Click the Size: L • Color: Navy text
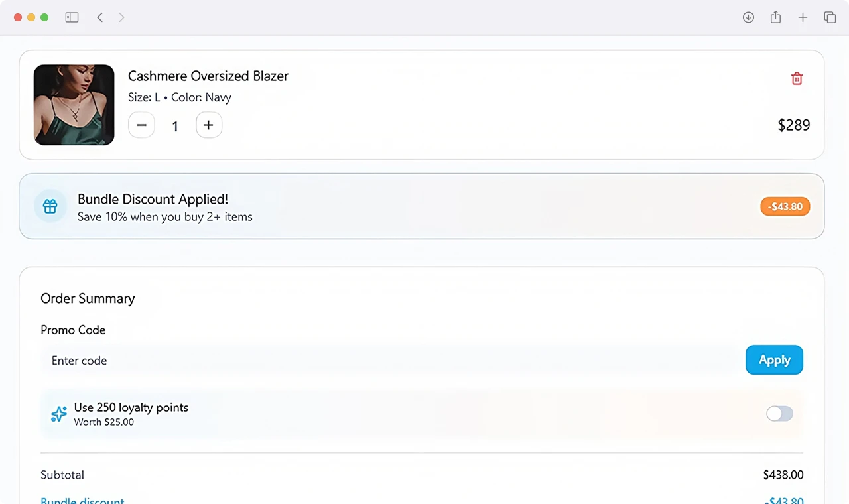 click(180, 97)
